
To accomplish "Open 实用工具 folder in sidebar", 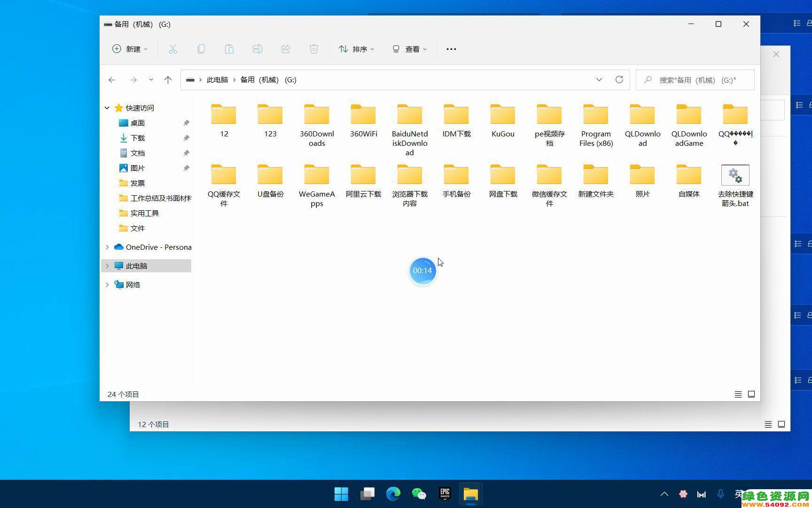I will 146,213.
